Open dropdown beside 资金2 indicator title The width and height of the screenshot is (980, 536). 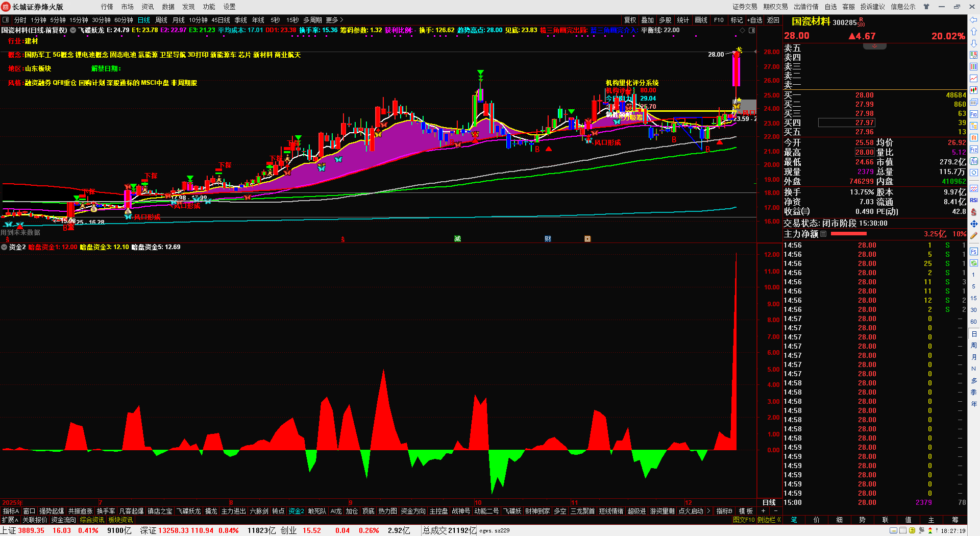point(4,247)
